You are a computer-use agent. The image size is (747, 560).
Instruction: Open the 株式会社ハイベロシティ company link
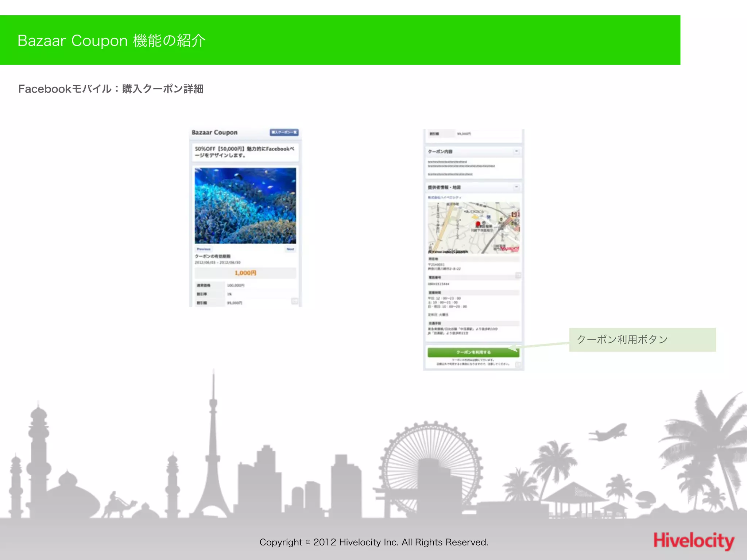[x=445, y=197]
